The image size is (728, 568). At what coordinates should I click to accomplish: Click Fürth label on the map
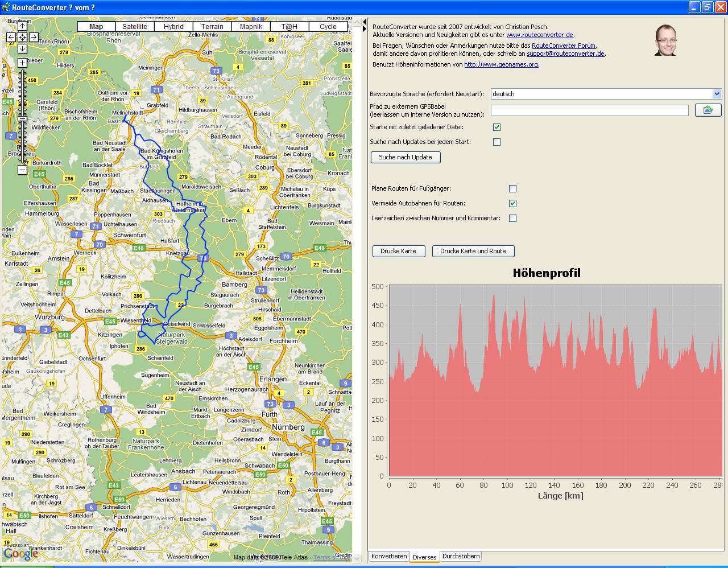(270, 414)
